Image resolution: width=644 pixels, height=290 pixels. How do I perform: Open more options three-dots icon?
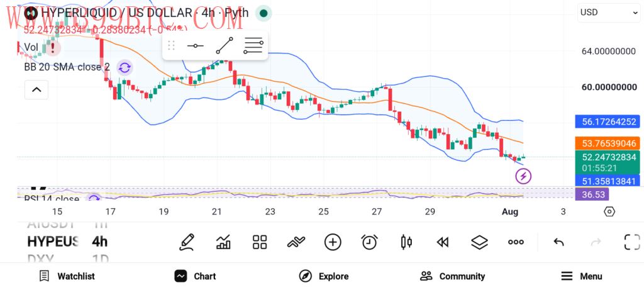(516, 242)
